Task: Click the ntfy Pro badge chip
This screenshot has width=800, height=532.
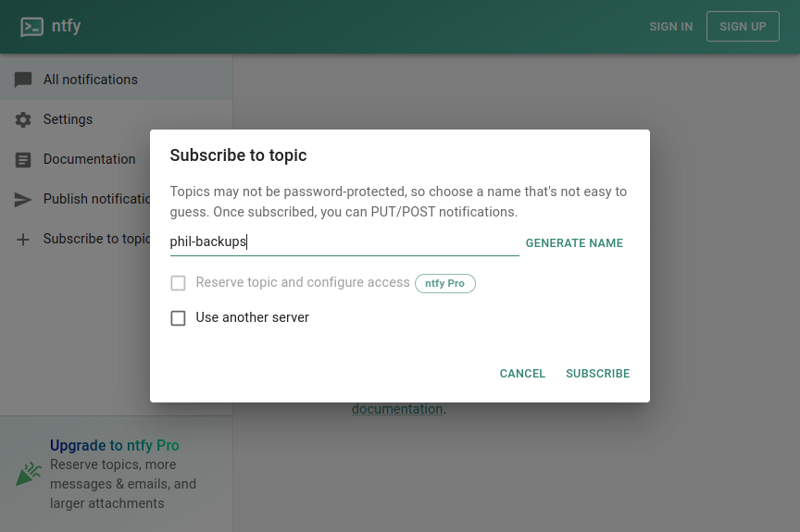Action: pyautogui.click(x=445, y=283)
